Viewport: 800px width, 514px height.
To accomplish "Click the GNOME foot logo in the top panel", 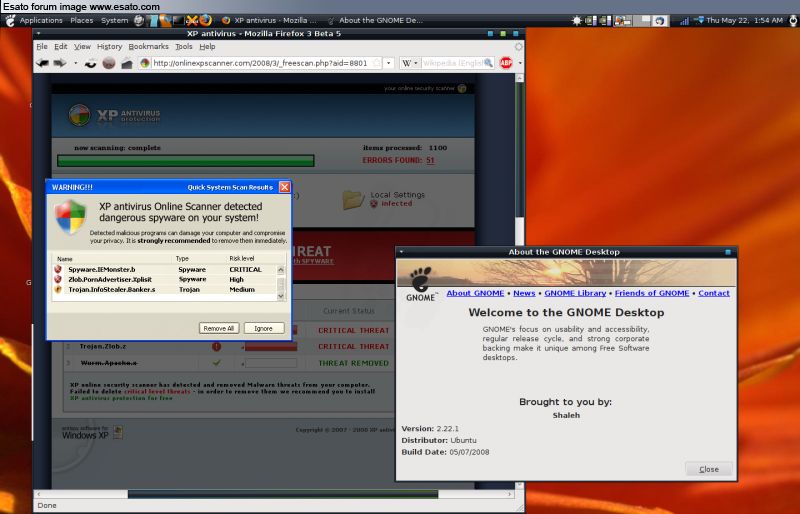I will (10, 20).
